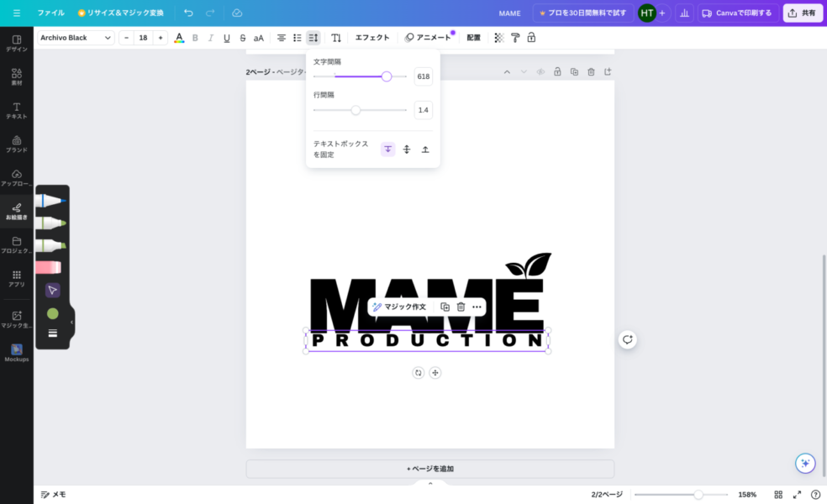Image resolution: width=827 pixels, height=504 pixels.
Task: Select the pen drawing tool
Action: [x=52, y=200]
